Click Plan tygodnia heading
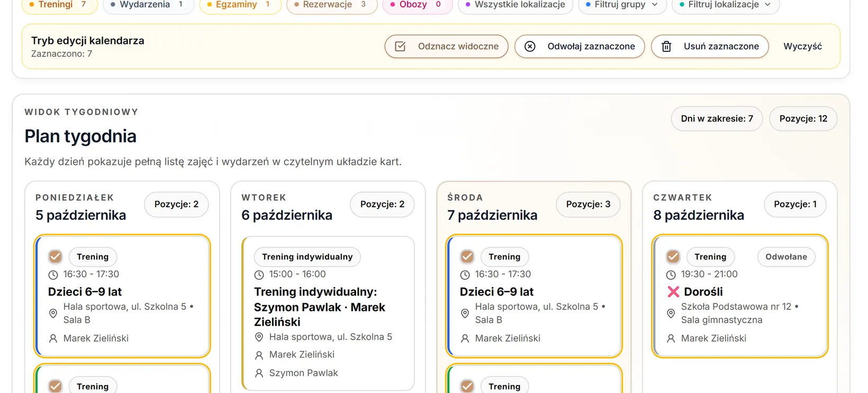 [80, 136]
